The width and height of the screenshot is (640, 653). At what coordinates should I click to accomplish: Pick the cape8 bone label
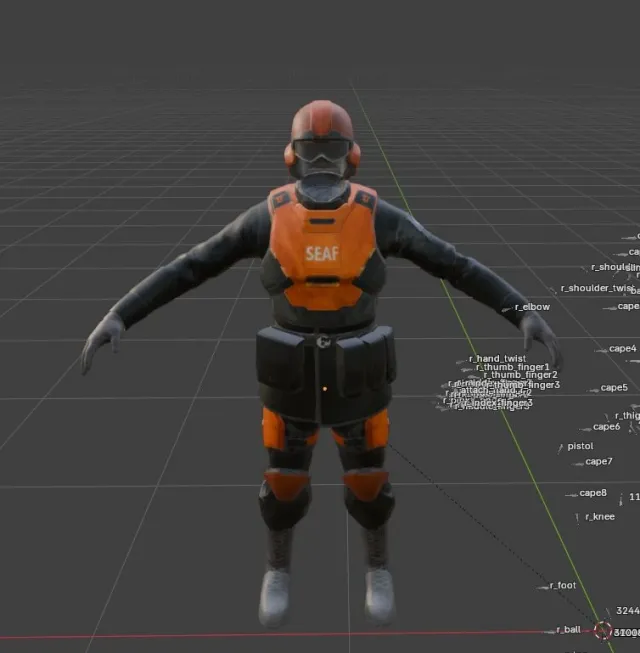(x=593, y=493)
